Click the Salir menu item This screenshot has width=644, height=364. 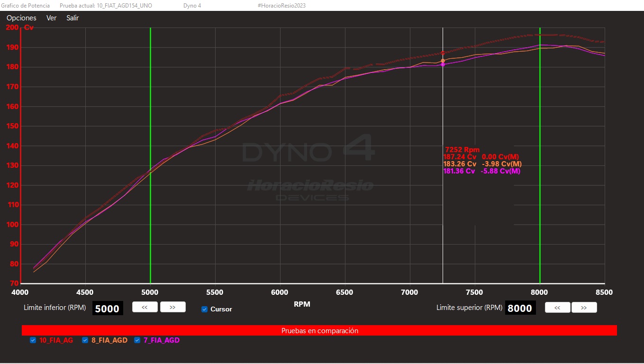(x=73, y=18)
